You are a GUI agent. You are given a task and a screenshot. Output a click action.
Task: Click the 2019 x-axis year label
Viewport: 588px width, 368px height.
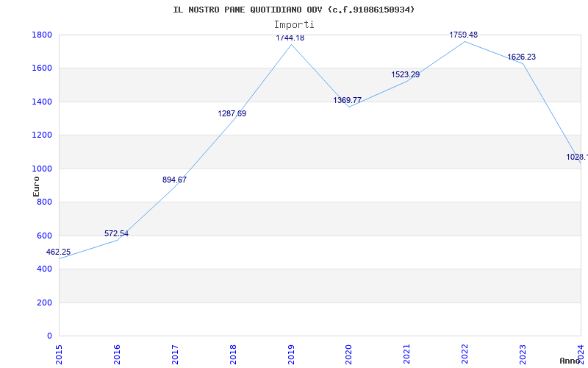tap(291, 355)
